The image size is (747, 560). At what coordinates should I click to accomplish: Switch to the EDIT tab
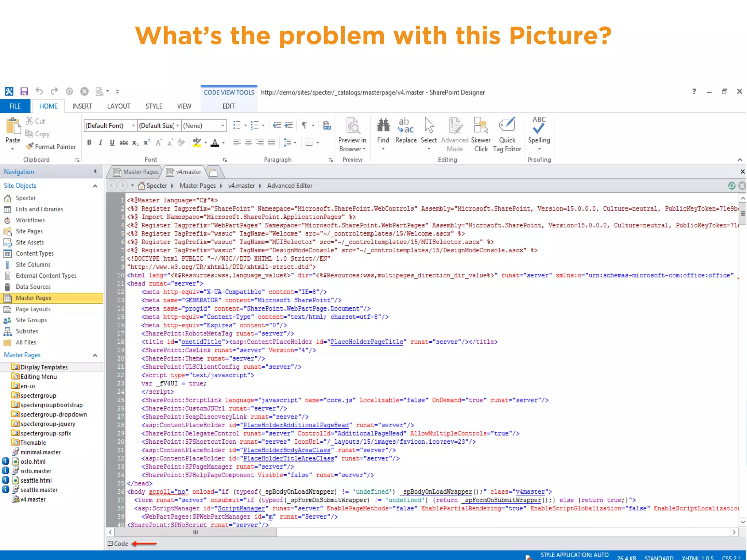[x=229, y=106]
